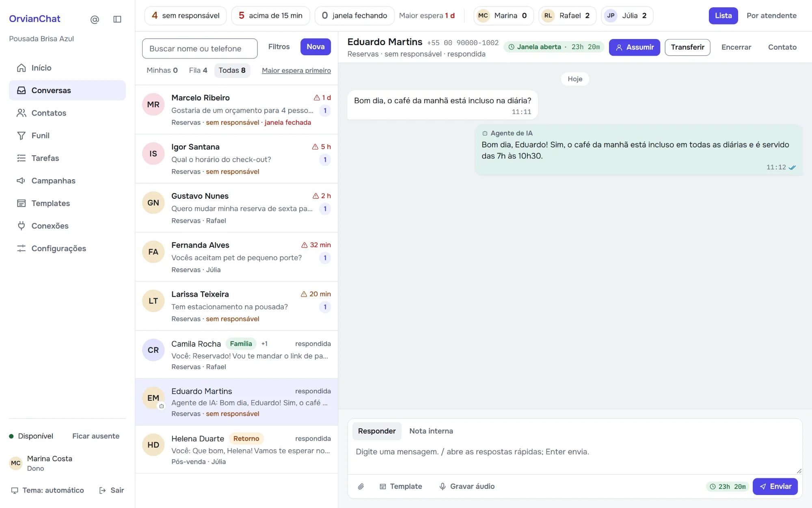The image size is (812, 508).
Task: Filter by attendant Rafael chip
Action: click(567, 16)
